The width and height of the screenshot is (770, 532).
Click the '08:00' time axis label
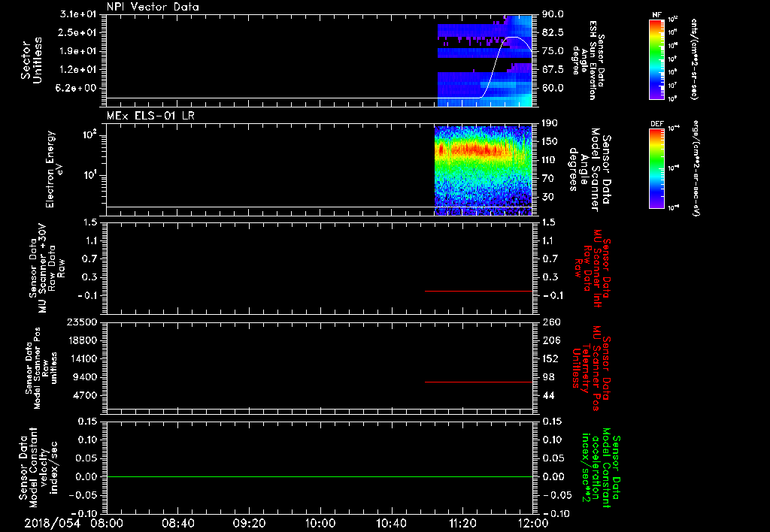(x=107, y=523)
